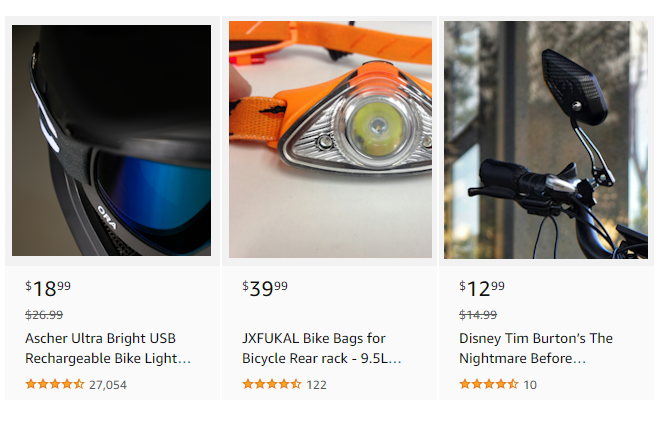
Task: Open the Ascher bike light star rating
Action: (54, 384)
